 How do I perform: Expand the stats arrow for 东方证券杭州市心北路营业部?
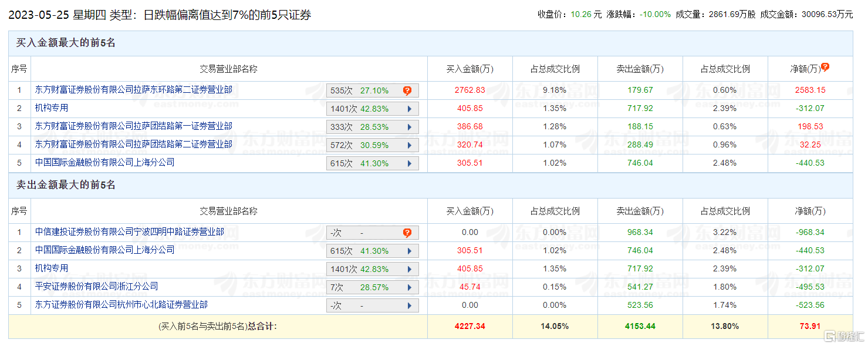pyautogui.click(x=409, y=305)
